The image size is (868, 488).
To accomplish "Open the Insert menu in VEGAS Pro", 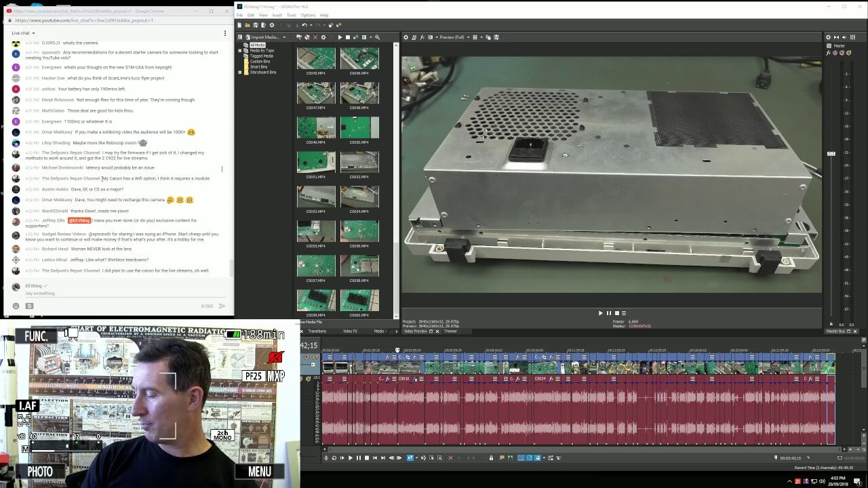I will [x=277, y=15].
